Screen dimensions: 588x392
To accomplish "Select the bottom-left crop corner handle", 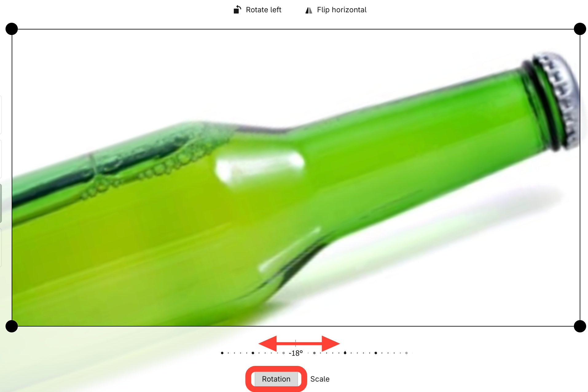I will tap(12, 326).
